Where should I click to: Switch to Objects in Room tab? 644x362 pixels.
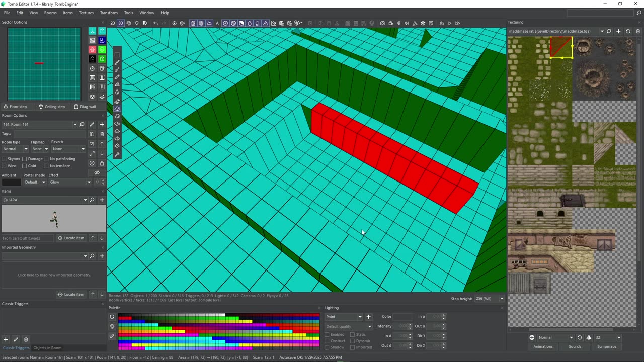tap(47, 348)
